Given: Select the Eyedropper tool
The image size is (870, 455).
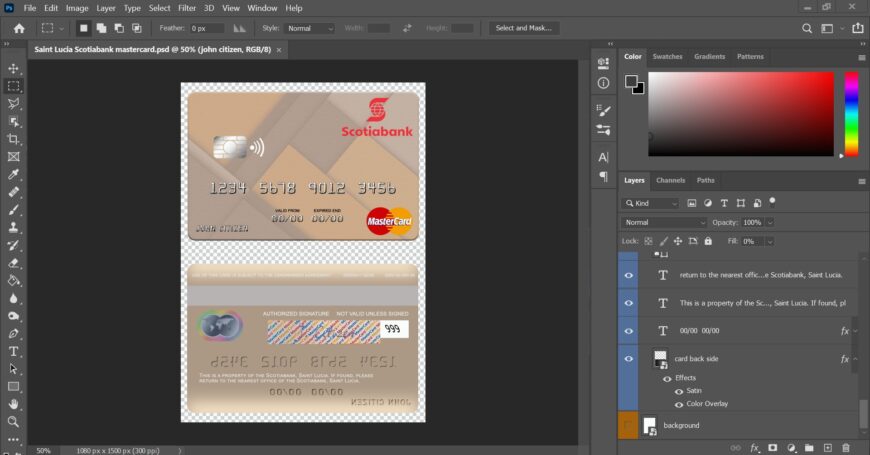Looking at the screenshot, I should point(13,174).
